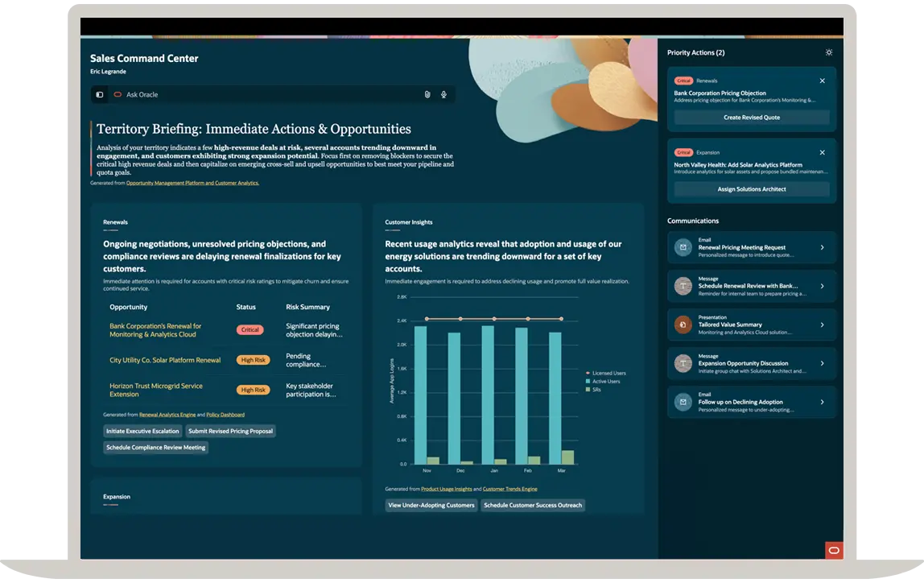This screenshot has height=583, width=924.
Task: Click 'Significant pricing objection delayin...' risk summary
Action: pyautogui.click(x=314, y=330)
